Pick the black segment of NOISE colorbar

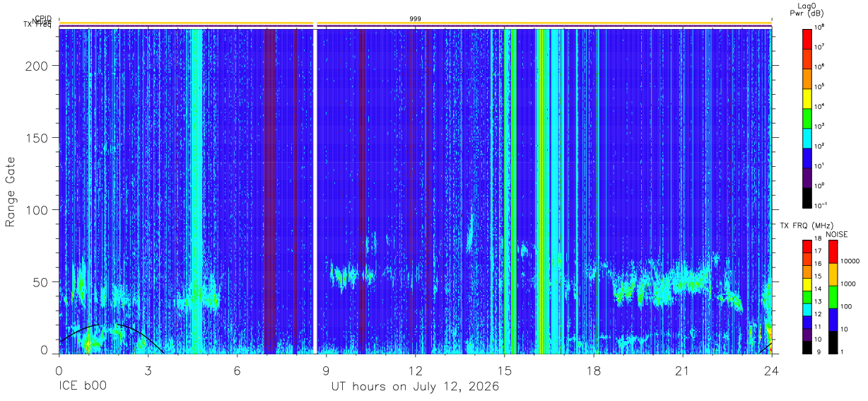833,342
